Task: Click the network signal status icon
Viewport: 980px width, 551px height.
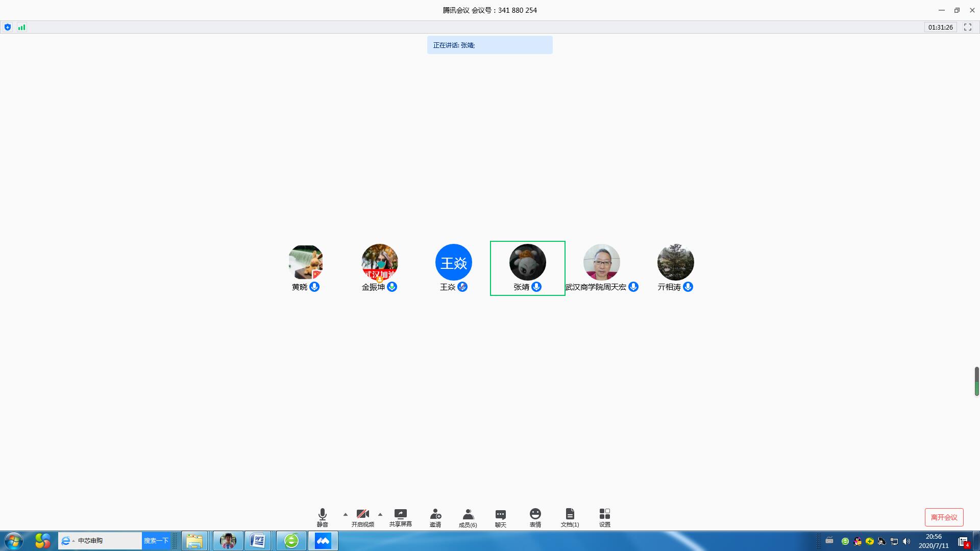Action: [x=21, y=28]
